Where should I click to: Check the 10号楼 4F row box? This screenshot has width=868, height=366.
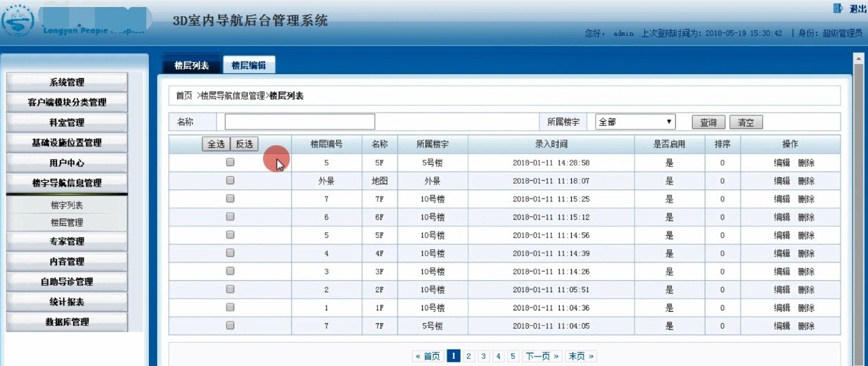(x=230, y=253)
